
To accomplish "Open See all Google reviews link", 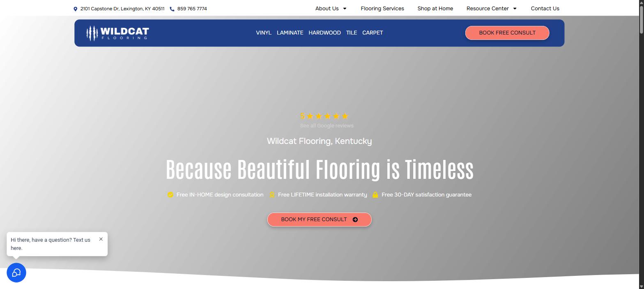I will click(x=327, y=126).
